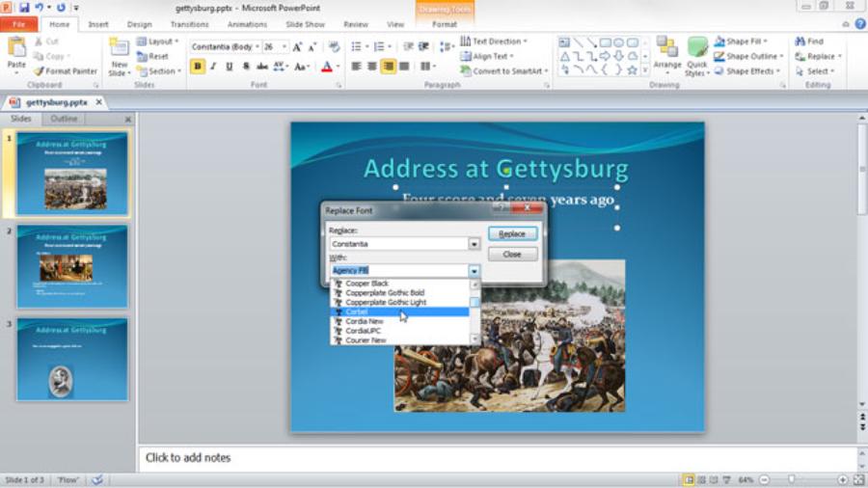The width and height of the screenshot is (868, 488).
Task: Click the zoom out minus button
Action: click(764, 479)
